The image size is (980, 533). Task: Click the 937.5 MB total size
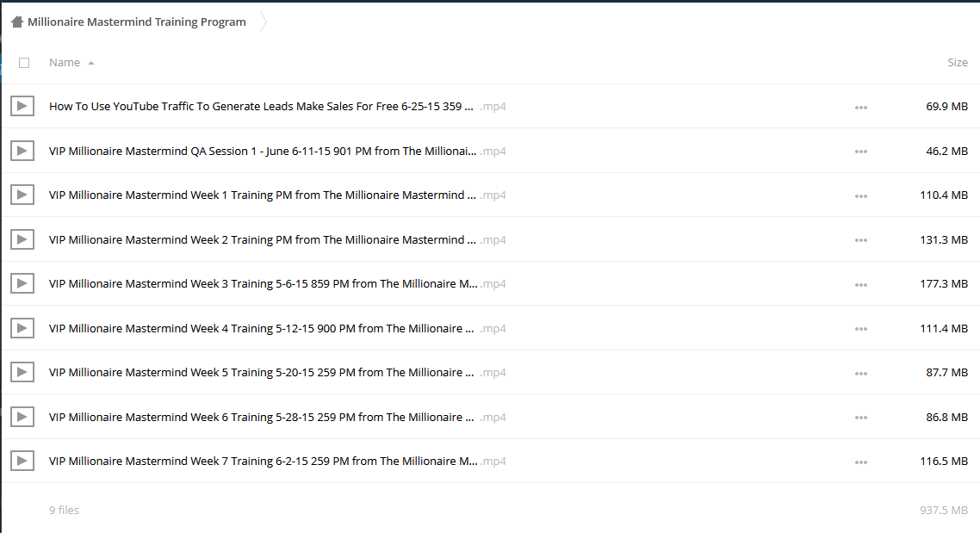click(x=944, y=511)
